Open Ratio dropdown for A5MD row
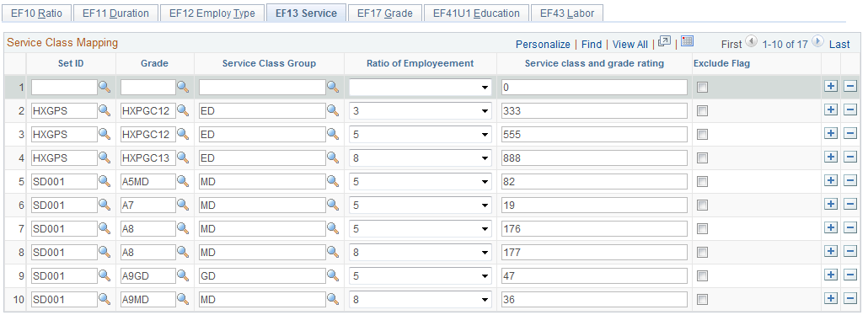 click(421, 182)
